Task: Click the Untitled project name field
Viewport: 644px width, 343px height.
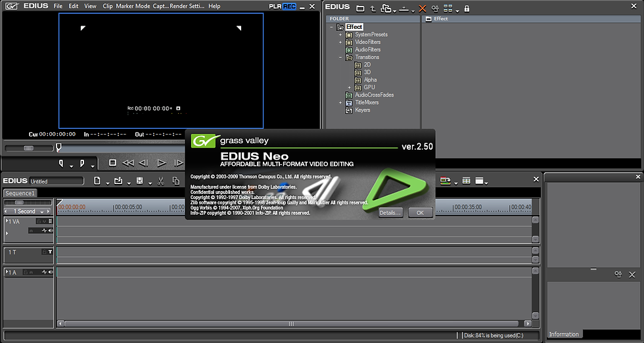Action: pos(57,181)
